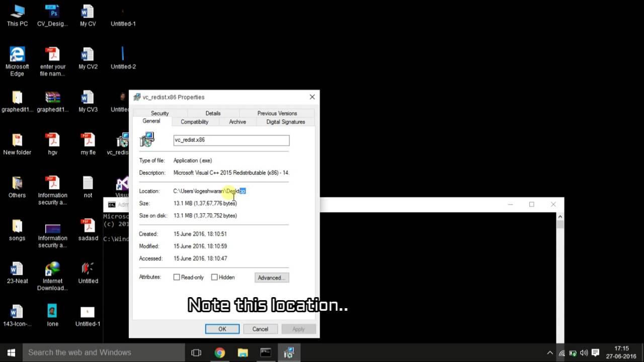Select Untitled-2 desktop icon
Image resolution: width=644 pixels, height=362 pixels.
pyautogui.click(x=123, y=58)
